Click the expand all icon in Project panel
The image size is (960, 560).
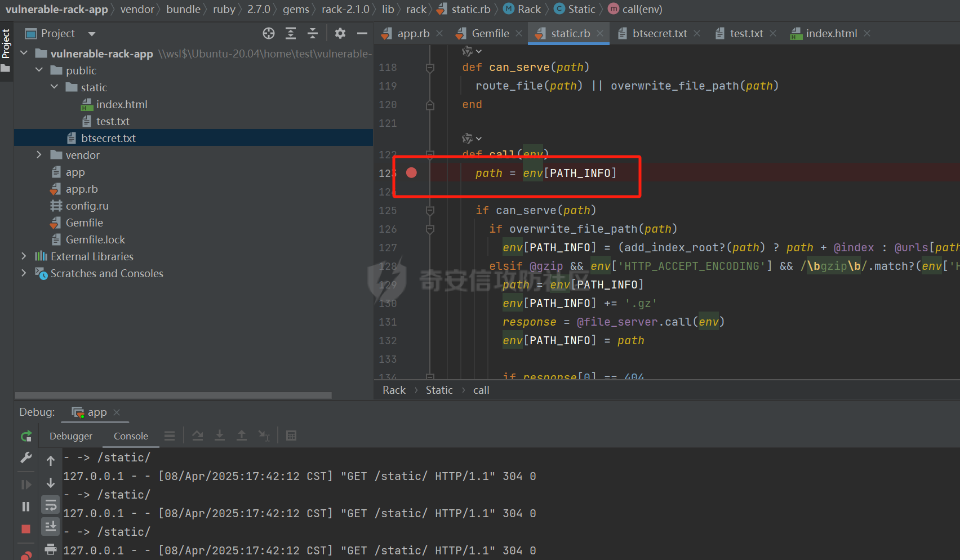pos(291,33)
